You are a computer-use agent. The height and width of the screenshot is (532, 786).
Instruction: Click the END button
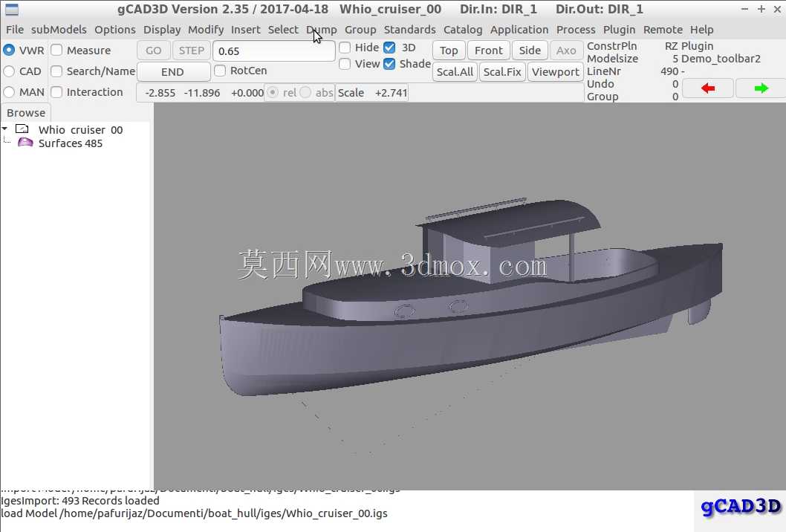[x=173, y=72]
